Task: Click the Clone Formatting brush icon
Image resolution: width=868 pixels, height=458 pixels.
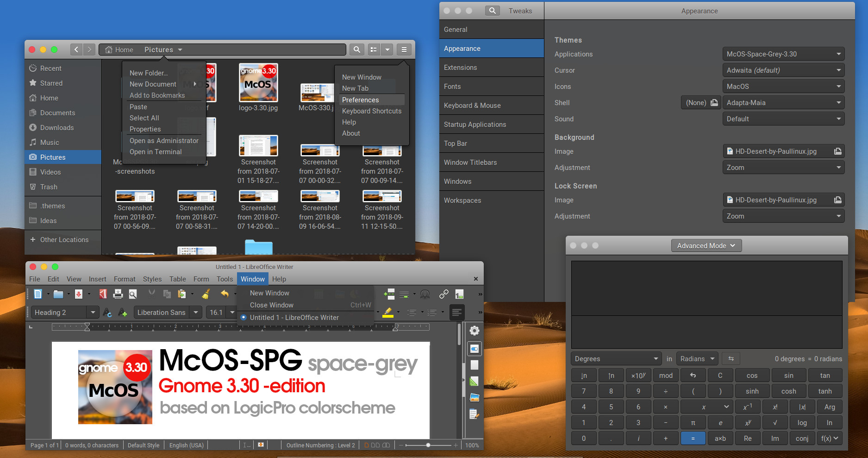Action: pyautogui.click(x=206, y=294)
